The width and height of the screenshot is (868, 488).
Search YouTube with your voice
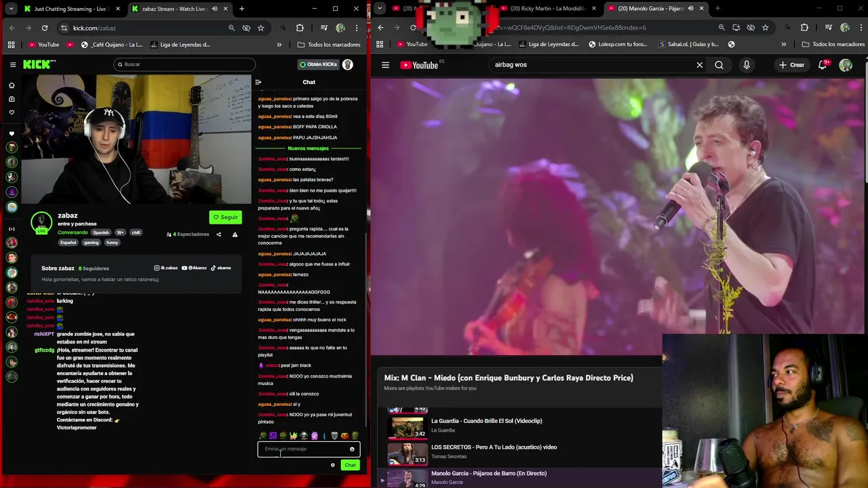coord(747,65)
